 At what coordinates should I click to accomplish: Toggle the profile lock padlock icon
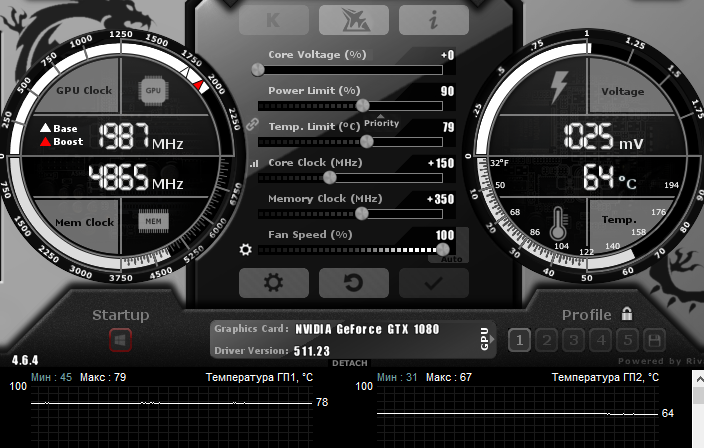(x=627, y=313)
